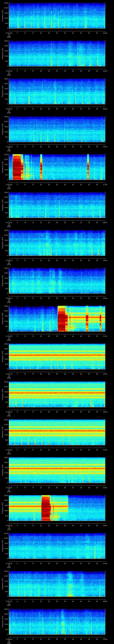Screen dimensions: 114x644
Task: Click the 24:00 end time label
Action: [x=105, y=71]
